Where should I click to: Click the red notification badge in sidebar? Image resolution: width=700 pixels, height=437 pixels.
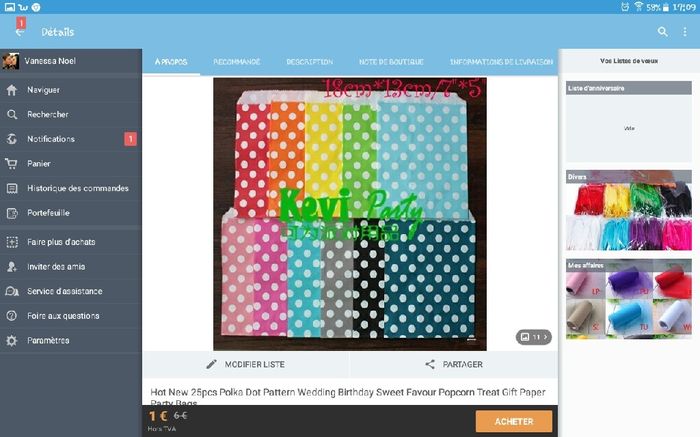(x=130, y=139)
